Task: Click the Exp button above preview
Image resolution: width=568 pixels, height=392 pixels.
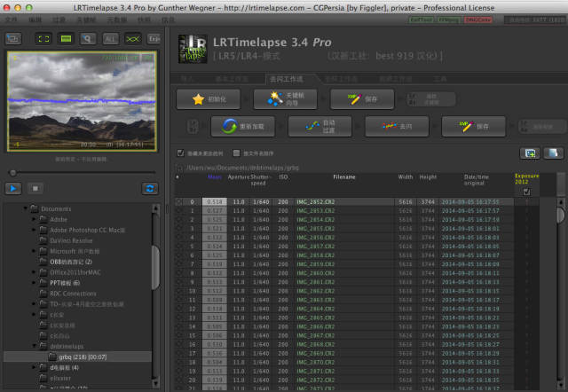Action: (x=154, y=39)
